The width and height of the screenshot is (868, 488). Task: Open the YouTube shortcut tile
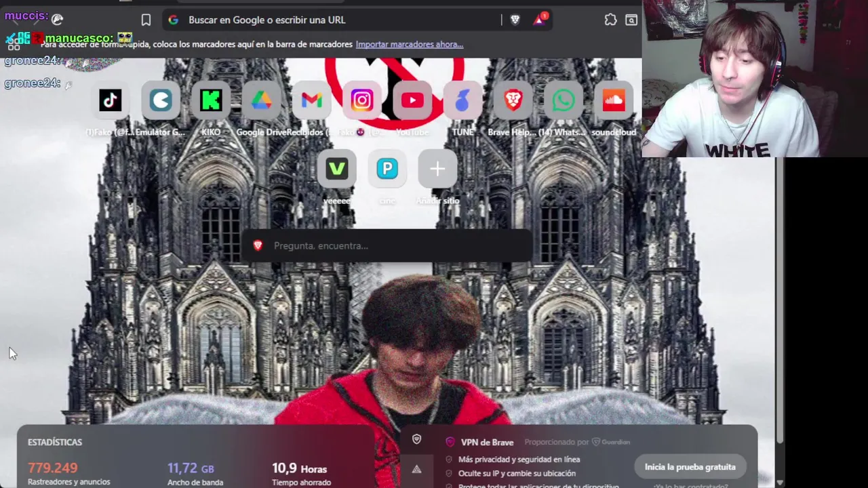pyautogui.click(x=412, y=100)
